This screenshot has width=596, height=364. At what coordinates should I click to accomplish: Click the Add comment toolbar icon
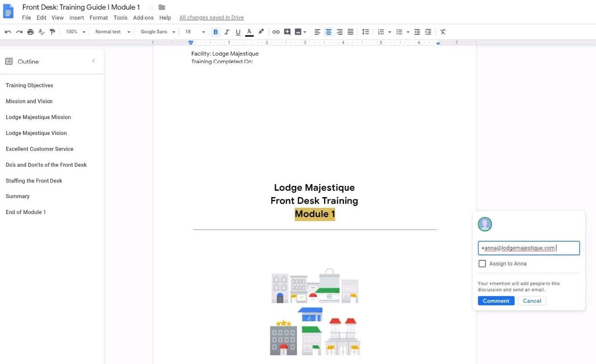(287, 32)
